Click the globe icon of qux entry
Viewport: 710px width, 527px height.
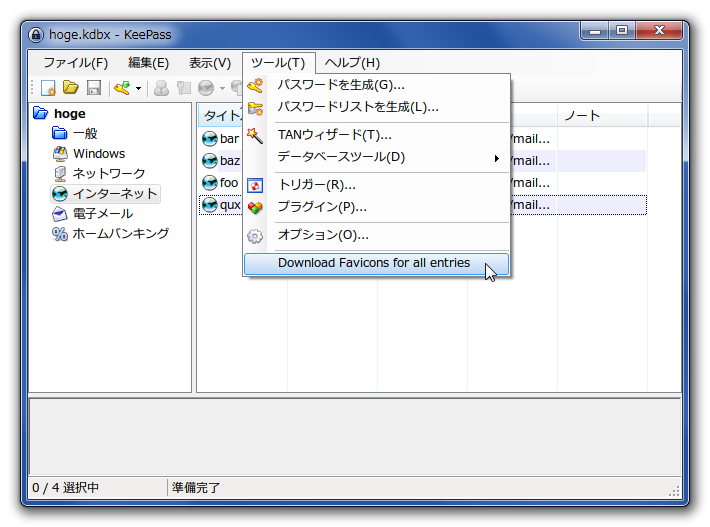[x=210, y=205]
